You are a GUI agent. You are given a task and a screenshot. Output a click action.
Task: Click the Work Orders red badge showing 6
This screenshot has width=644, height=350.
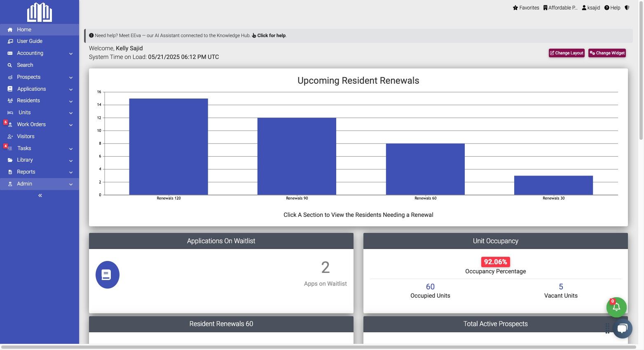(x=5, y=122)
